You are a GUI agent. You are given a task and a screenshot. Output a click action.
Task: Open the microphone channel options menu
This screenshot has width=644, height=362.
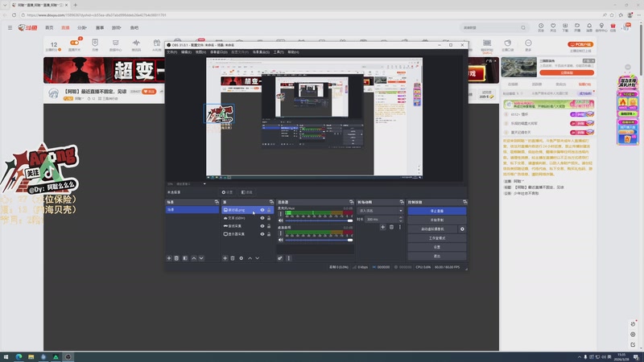coord(281,214)
